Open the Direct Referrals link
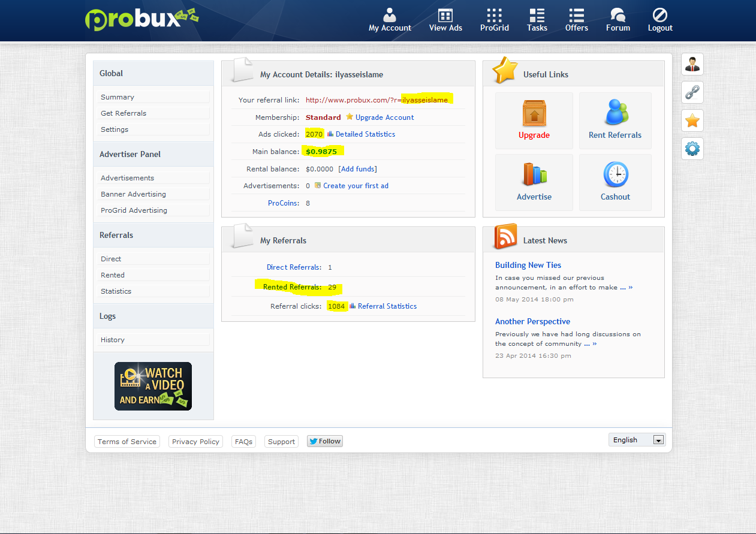 294,267
